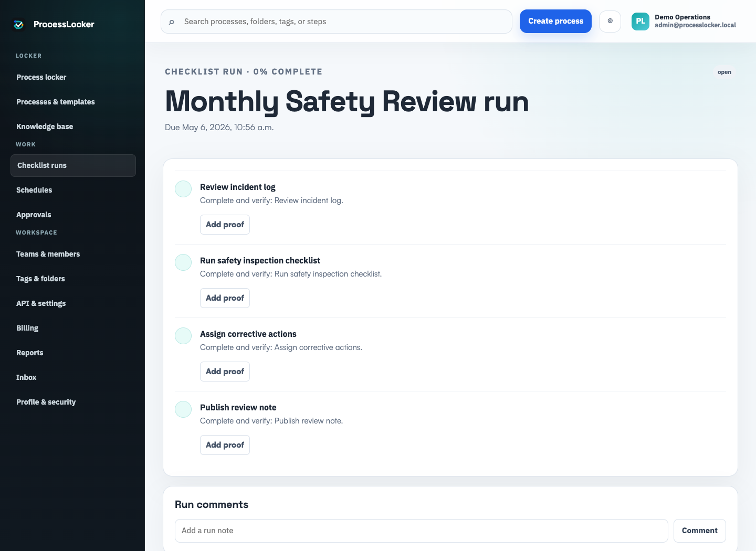This screenshot has width=756, height=551.
Task: Open Billing page
Action: (x=73, y=328)
